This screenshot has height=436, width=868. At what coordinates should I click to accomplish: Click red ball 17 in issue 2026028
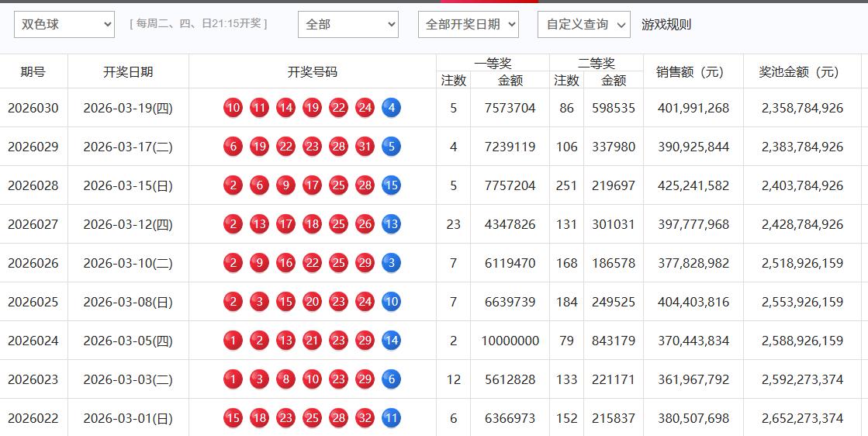[x=312, y=185]
